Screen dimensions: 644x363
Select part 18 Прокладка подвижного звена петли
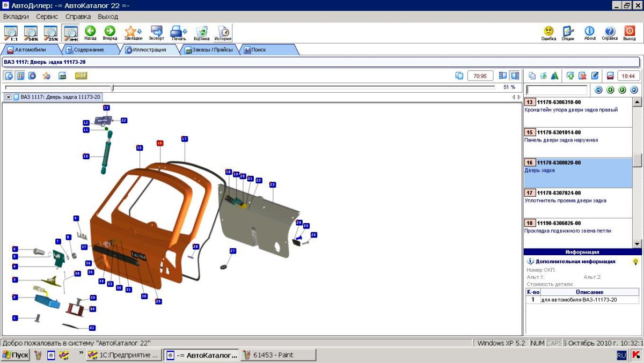(577, 233)
